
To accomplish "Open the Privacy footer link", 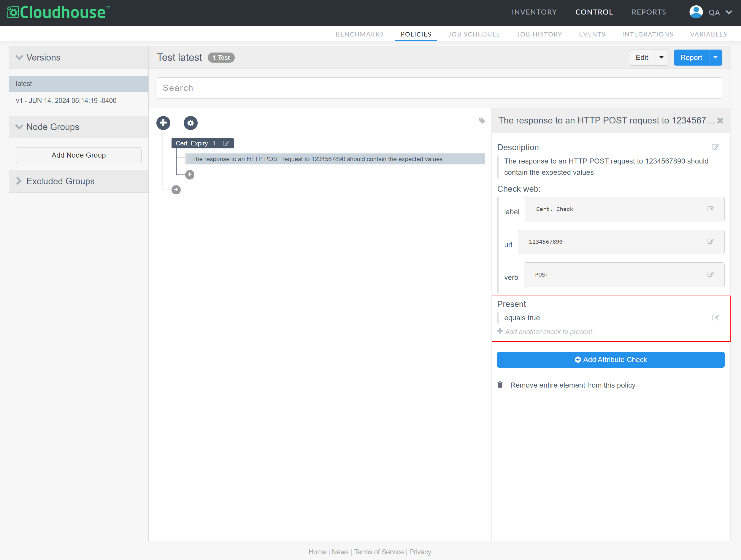I will 420,552.
